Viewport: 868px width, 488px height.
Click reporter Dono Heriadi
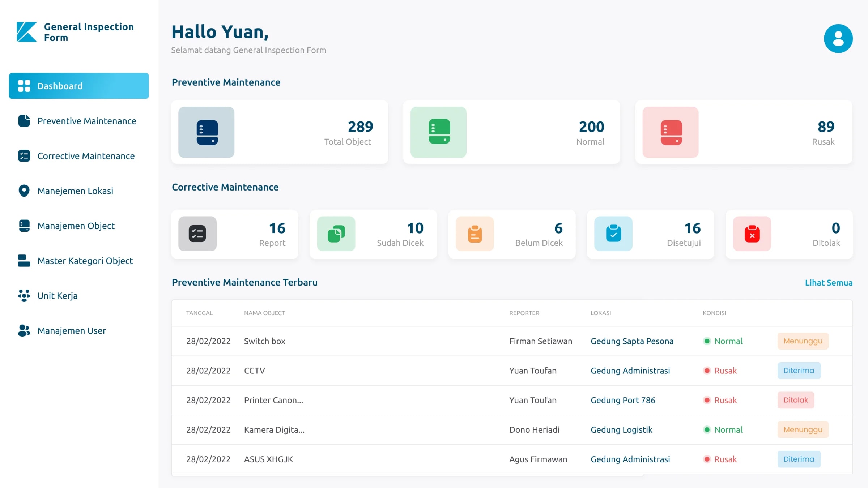534,430
